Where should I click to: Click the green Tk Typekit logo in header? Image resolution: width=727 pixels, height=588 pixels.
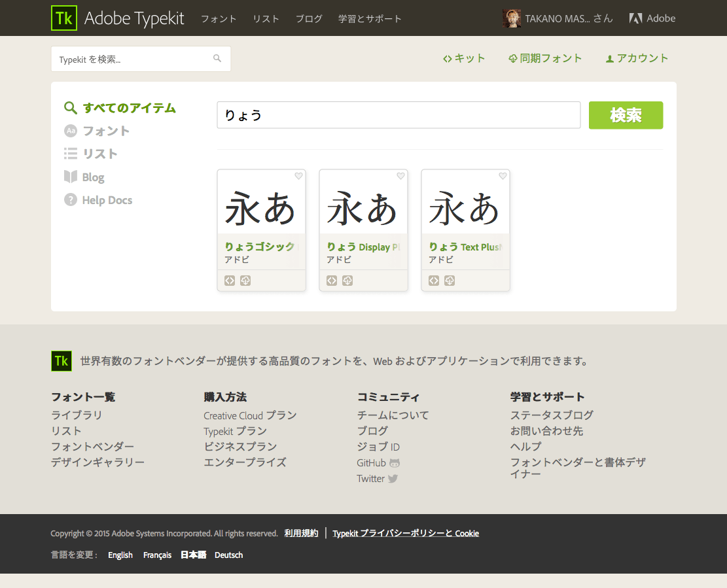pyautogui.click(x=64, y=18)
